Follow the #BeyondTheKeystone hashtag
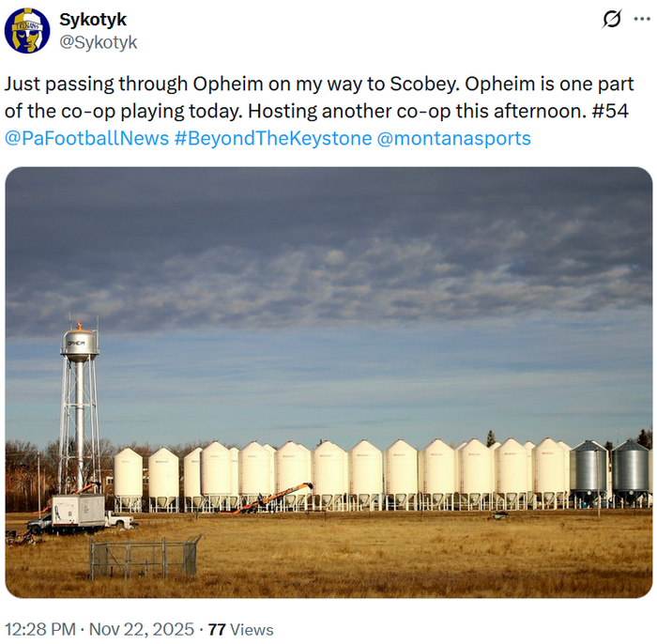Image resolution: width=657 pixels, height=644 pixels. pyautogui.click(x=273, y=139)
